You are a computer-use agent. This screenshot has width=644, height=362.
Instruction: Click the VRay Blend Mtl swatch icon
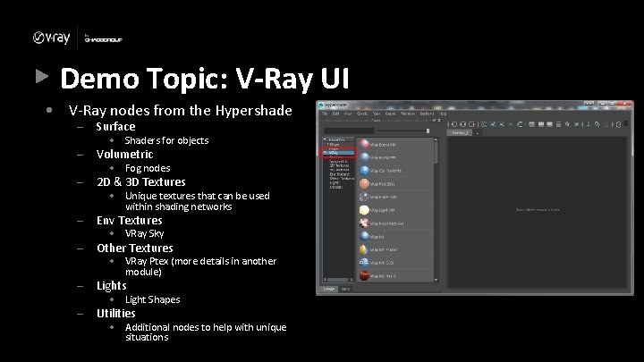click(x=364, y=145)
